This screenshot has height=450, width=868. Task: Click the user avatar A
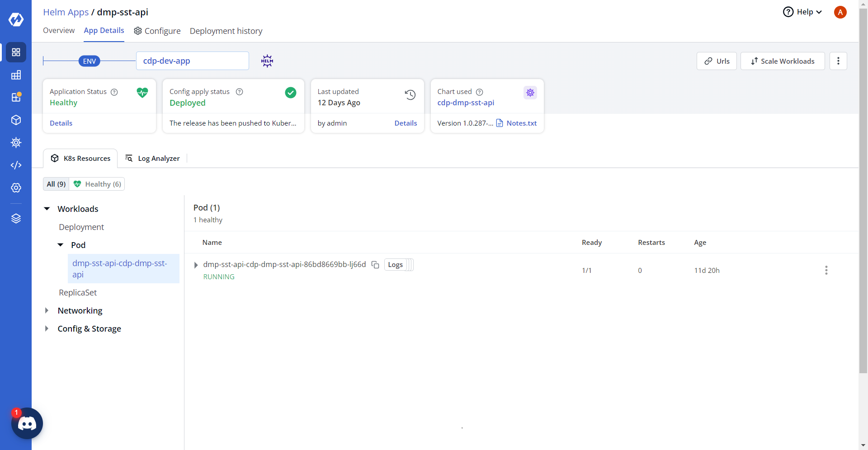pos(840,12)
